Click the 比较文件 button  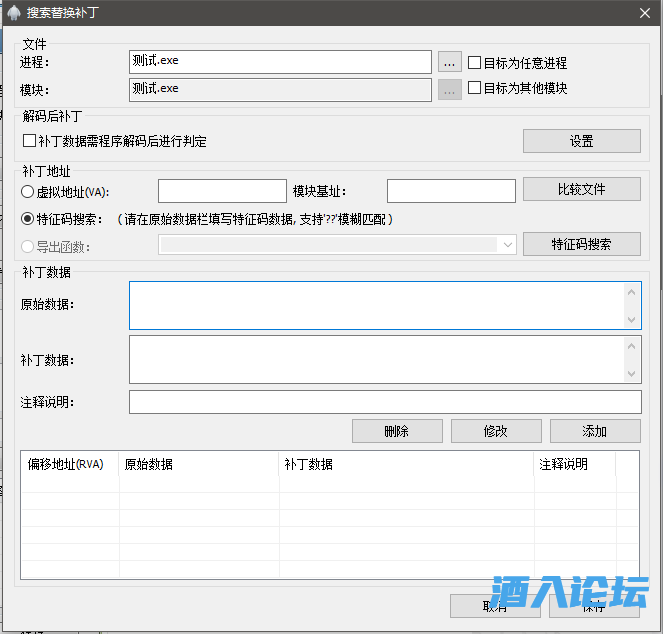581,189
